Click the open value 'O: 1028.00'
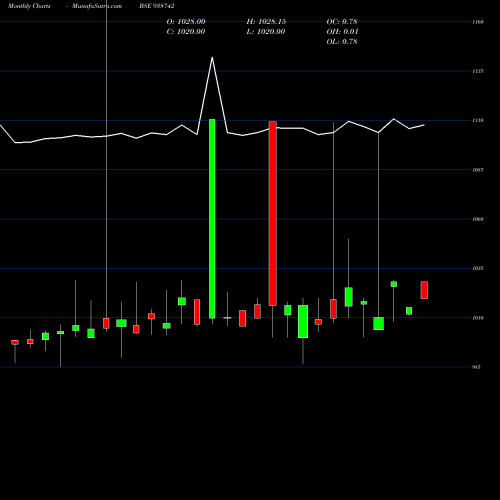 coord(186,22)
